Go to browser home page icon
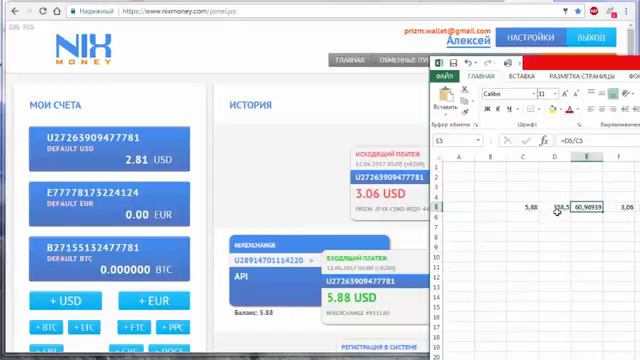 click(x=57, y=11)
